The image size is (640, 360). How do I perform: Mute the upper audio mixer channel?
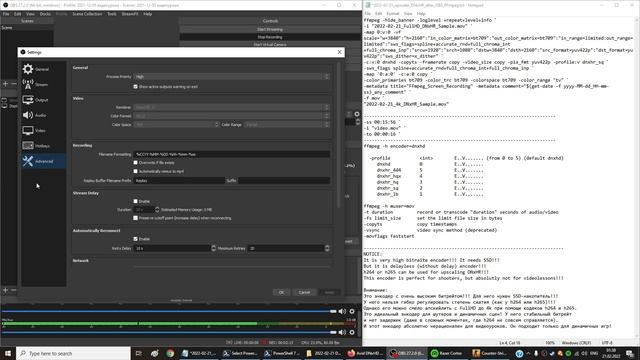(342, 311)
